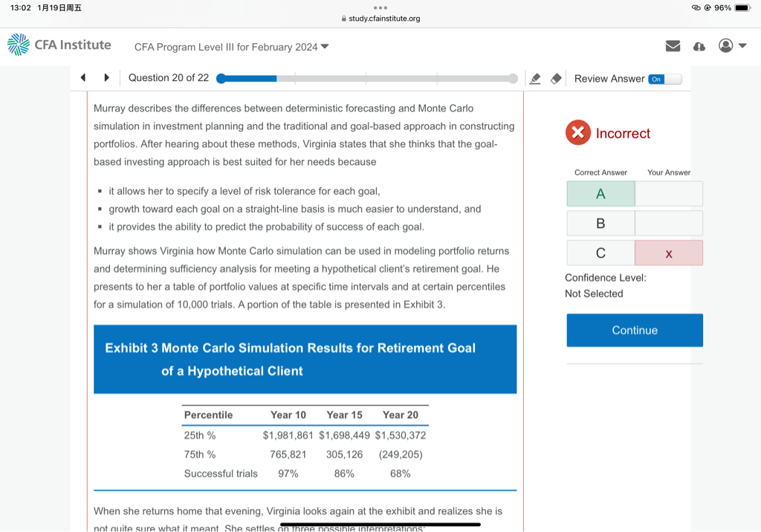The image size is (761, 532).
Task: Go to the previous question arrow
Action: [83, 78]
